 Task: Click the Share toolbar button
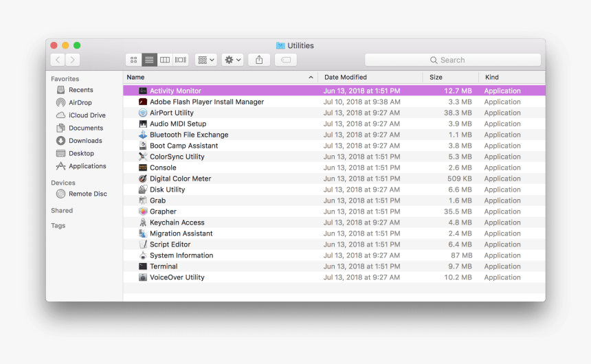[259, 60]
